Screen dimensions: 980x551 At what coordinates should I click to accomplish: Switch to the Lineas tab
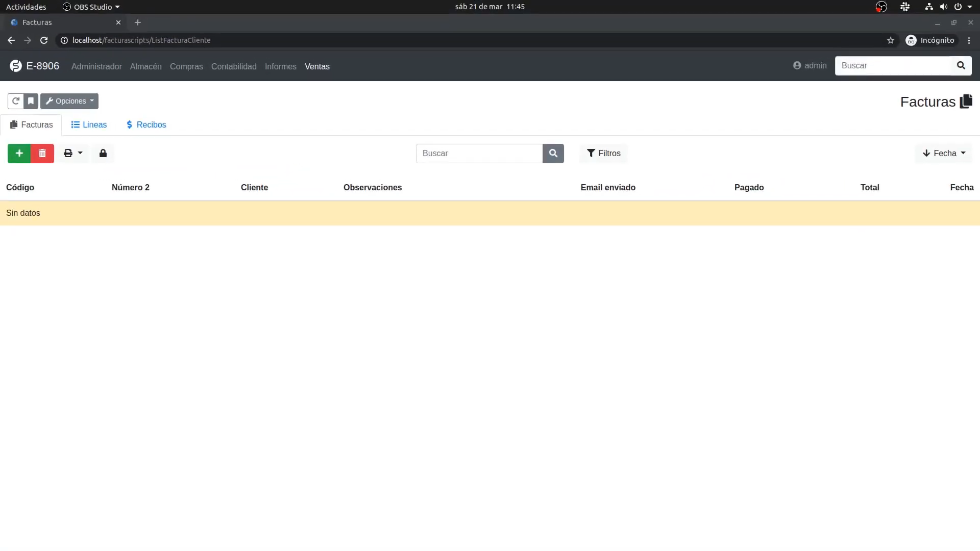pos(88,124)
